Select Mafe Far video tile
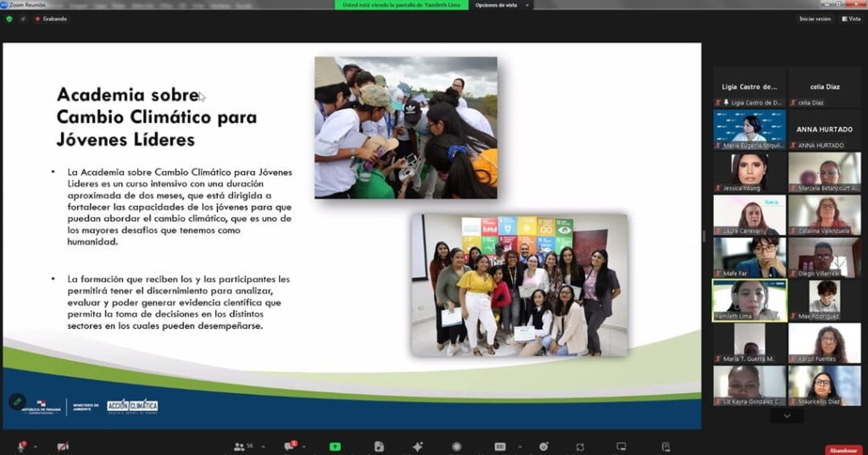Viewport: 868px width, 455px height. tap(749, 258)
